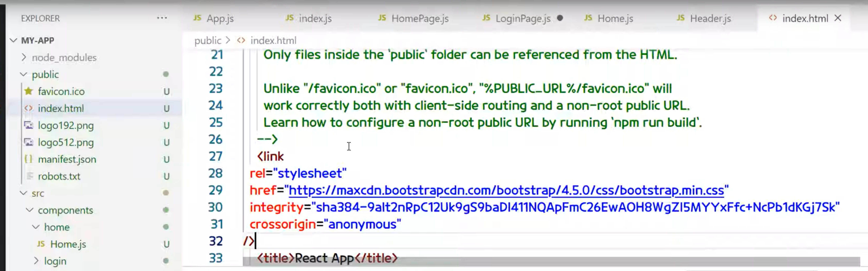
Task: Click the <title>React App</title> line
Action: [x=327, y=258]
